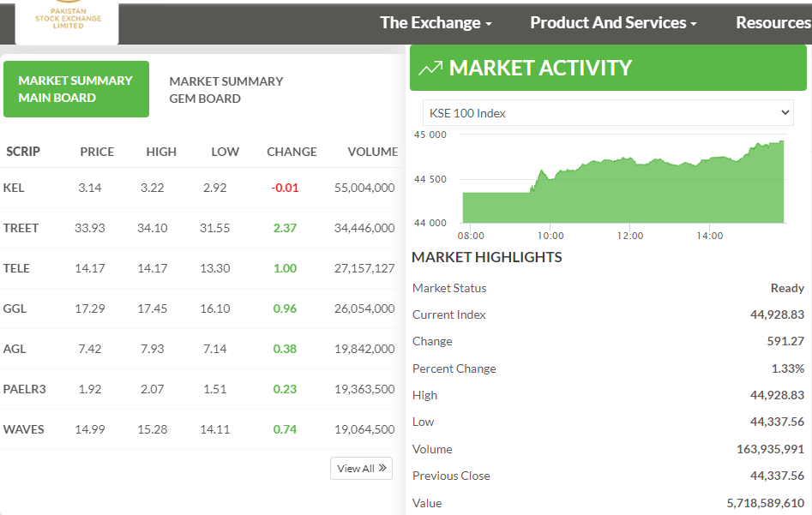Image resolution: width=812 pixels, height=515 pixels.
Task: Click the Market Activity trend arrow icon
Action: tap(430, 69)
